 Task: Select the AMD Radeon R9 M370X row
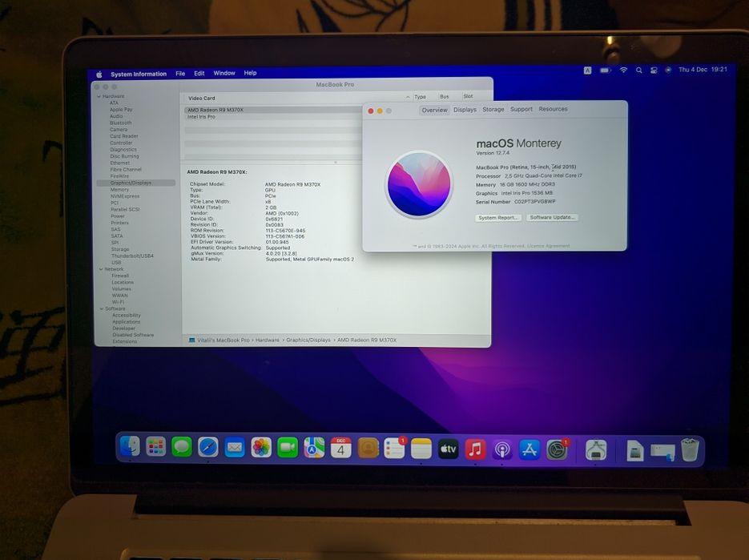click(x=273, y=110)
